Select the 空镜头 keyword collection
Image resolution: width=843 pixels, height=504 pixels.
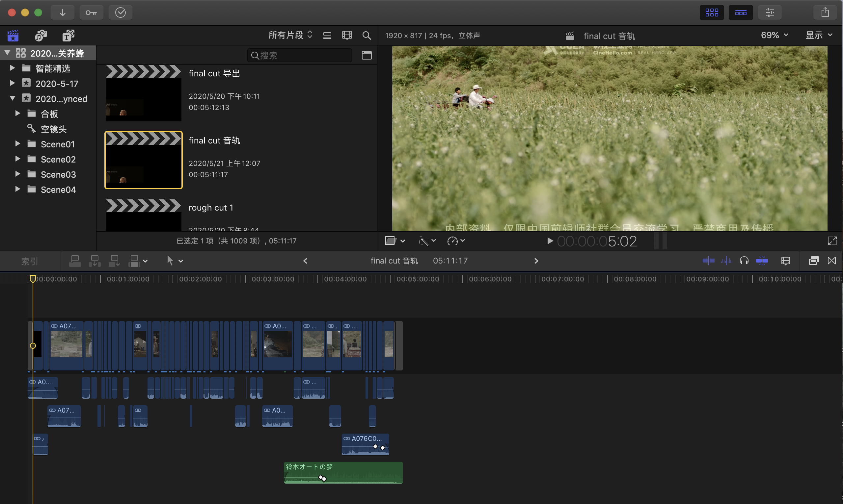pyautogui.click(x=53, y=129)
